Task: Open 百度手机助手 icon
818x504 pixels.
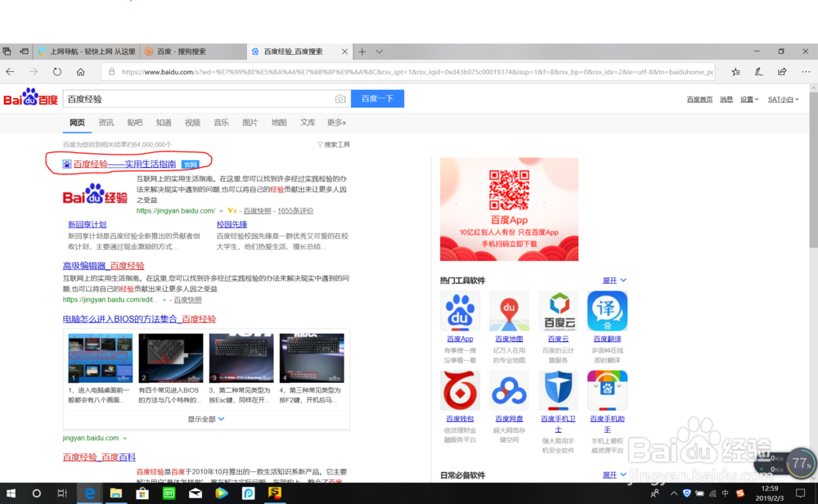Action: 607,391
